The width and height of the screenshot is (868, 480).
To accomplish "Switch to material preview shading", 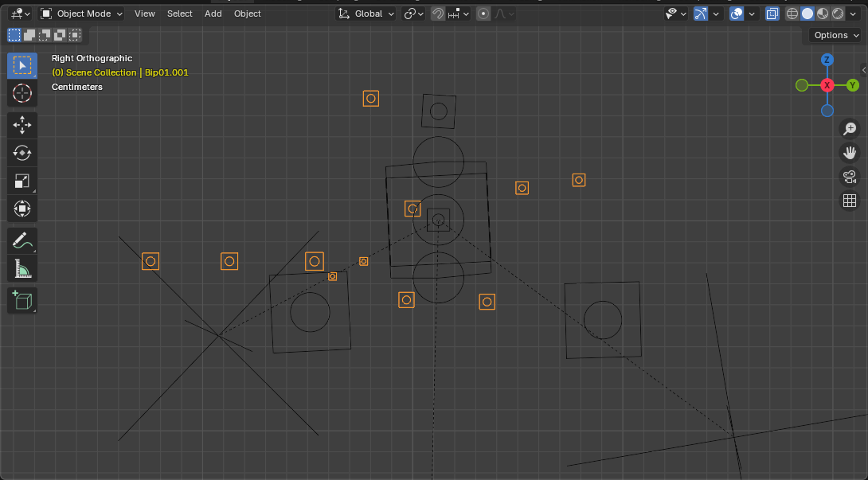I will [823, 14].
